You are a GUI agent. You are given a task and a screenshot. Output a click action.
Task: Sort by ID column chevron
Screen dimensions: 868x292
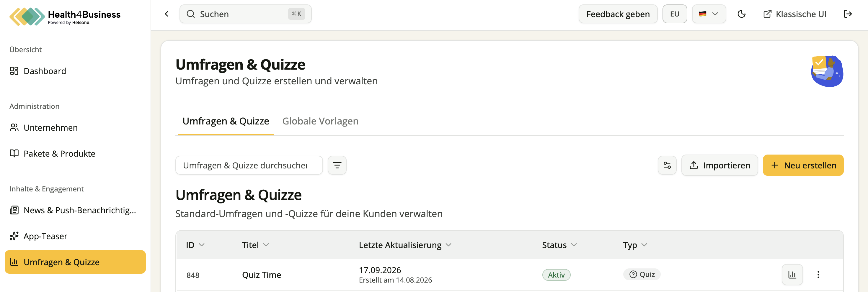coord(201,245)
